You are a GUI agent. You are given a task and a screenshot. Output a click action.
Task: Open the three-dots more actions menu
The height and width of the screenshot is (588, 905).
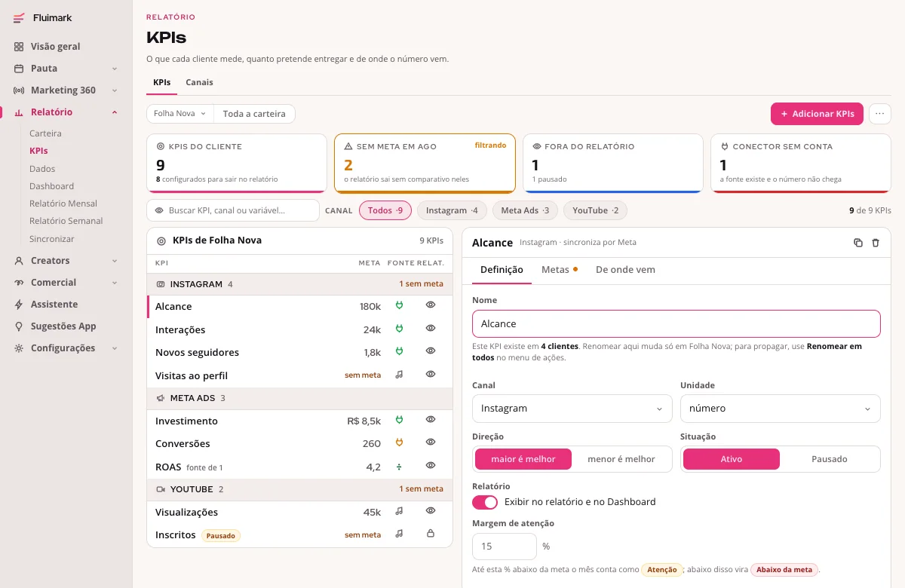(x=880, y=114)
